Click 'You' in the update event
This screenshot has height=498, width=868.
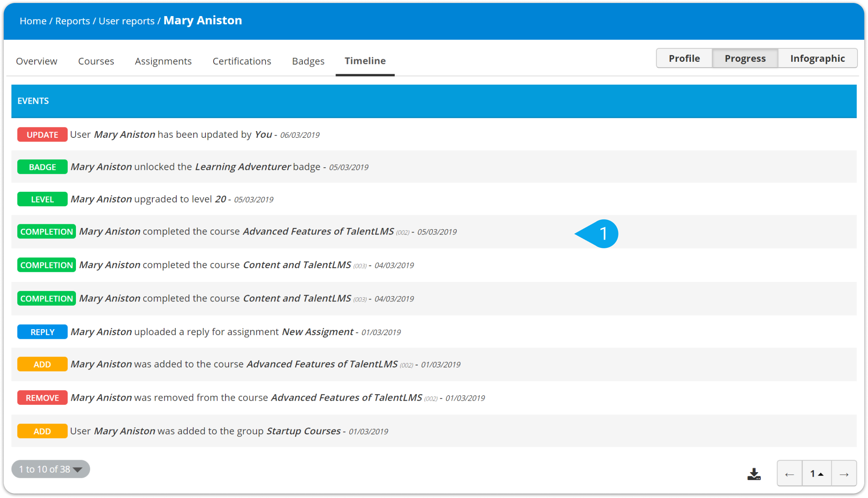tap(263, 134)
